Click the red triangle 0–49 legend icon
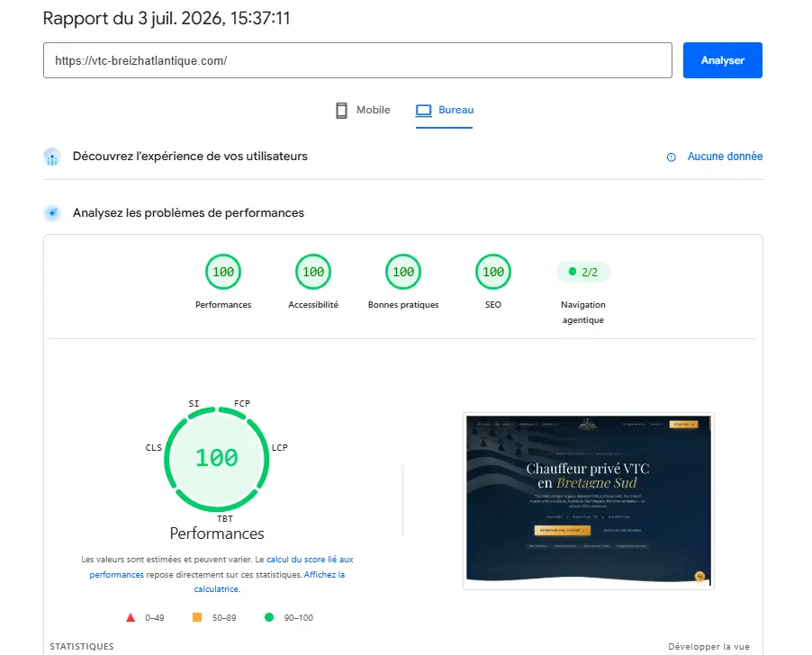Screen dimensions: 812x655 coord(131,617)
